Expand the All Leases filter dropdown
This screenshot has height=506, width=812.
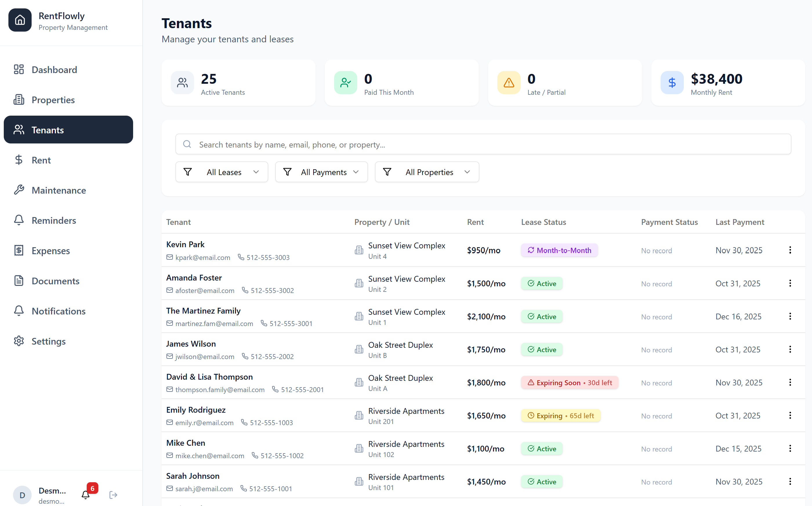[222, 172]
